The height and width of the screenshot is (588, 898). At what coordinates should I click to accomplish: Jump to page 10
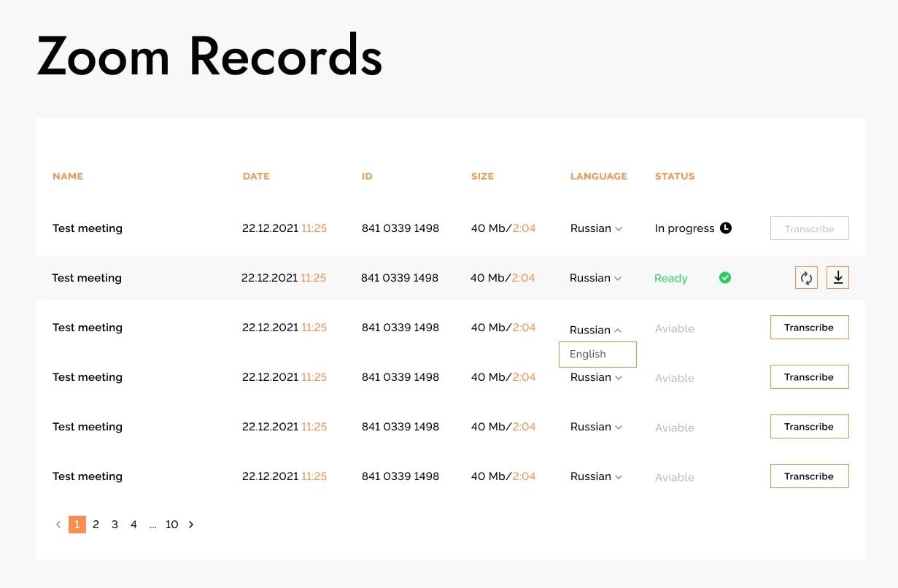pos(171,525)
